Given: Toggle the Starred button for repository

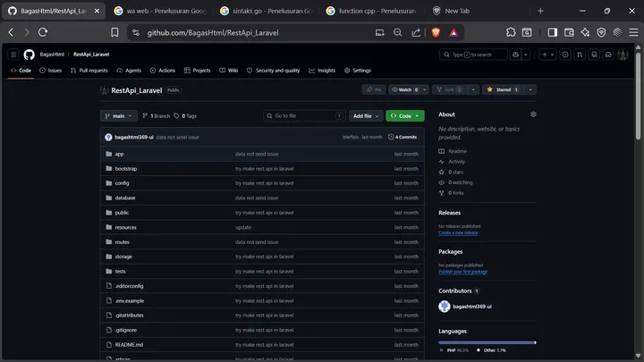Looking at the screenshot, I should tap(503, 89).
